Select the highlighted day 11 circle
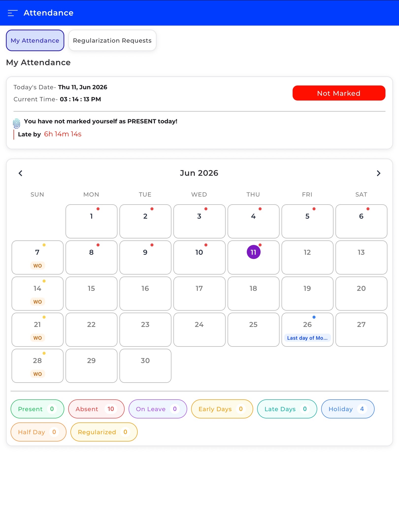 pyautogui.click(x=253, y=252)
